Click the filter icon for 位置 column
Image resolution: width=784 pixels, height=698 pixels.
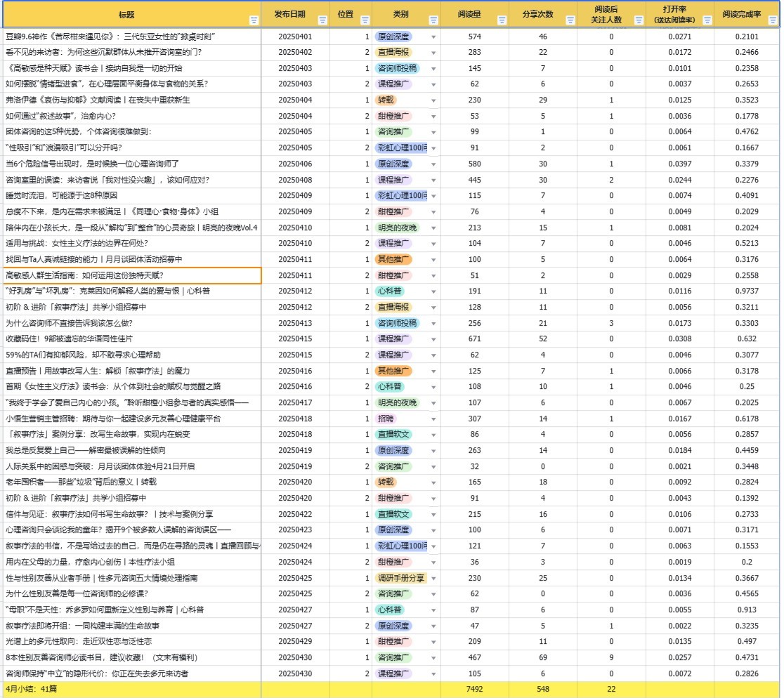coord(365,20)
